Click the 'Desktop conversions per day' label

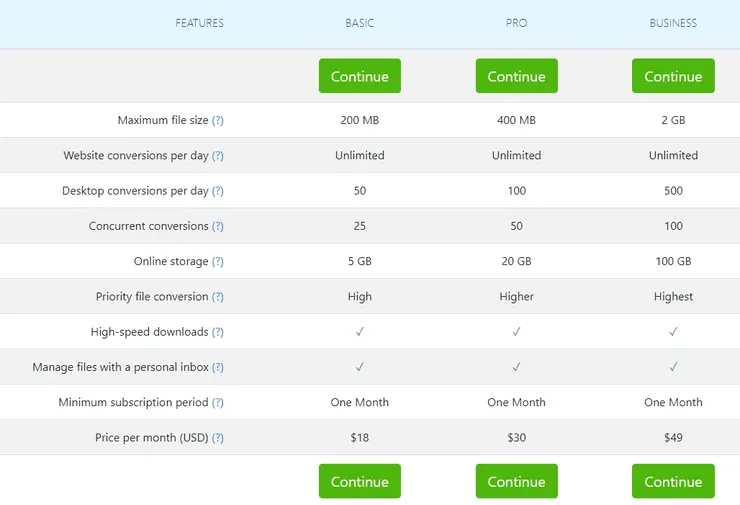click(x=135, y=191)
